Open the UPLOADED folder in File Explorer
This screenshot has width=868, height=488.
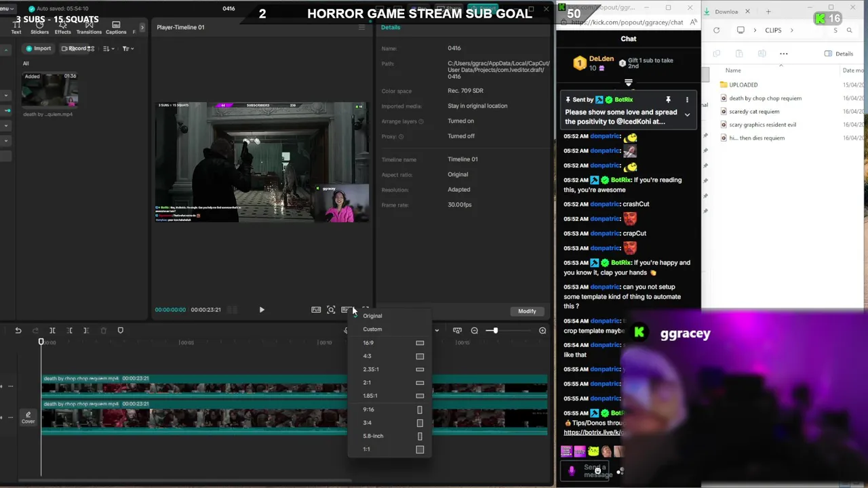pyautogui.click(x=743, y=85)
